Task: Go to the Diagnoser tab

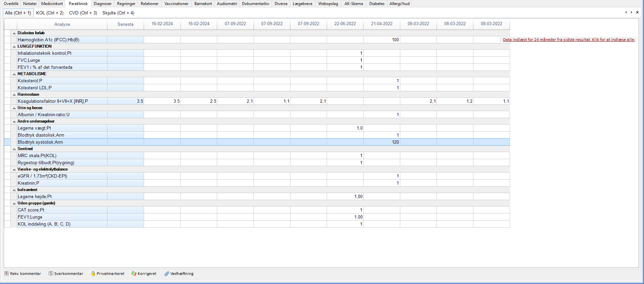Action: click(x=102, y=4)
